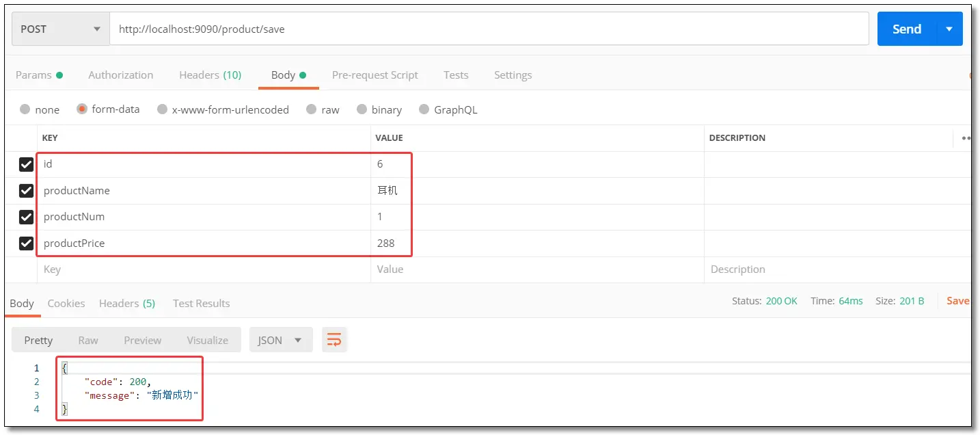
Task: Switch to Raw response view
Action: (88, 340)
